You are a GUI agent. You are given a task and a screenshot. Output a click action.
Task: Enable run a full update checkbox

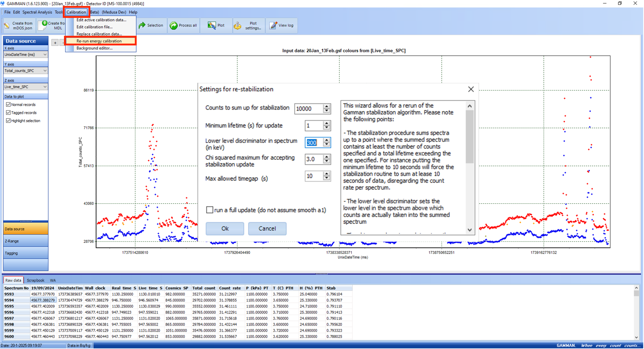click(x=210, y=210)
